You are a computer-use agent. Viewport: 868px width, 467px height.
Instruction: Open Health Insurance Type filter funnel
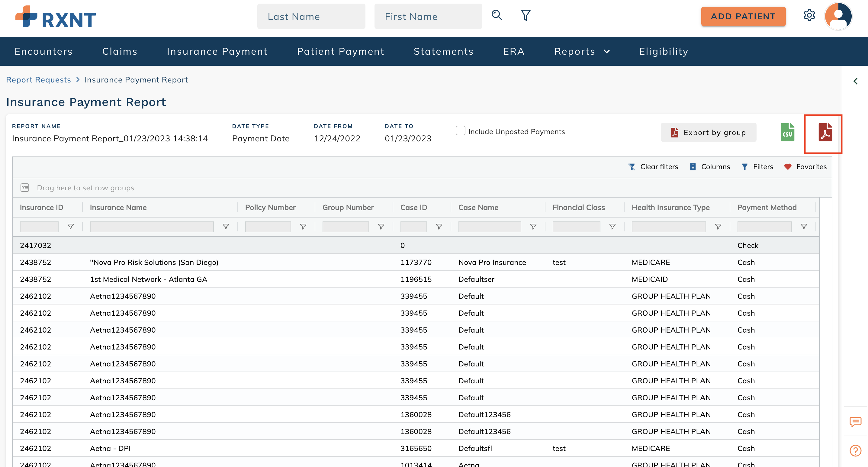pos(718,227)
